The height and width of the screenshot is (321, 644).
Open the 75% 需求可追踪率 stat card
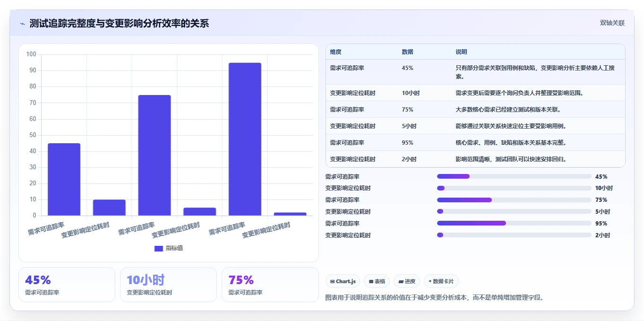(270, 285)
